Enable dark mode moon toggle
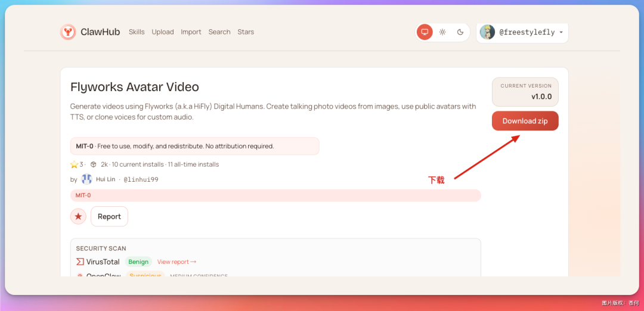The width and height of the screenshot is (644, 311). click(460, 32)
